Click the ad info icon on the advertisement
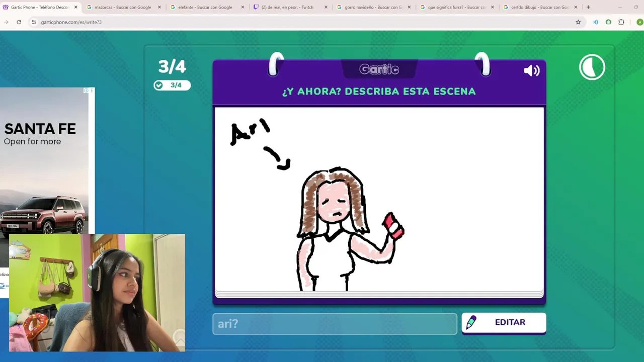 [86, 90]
